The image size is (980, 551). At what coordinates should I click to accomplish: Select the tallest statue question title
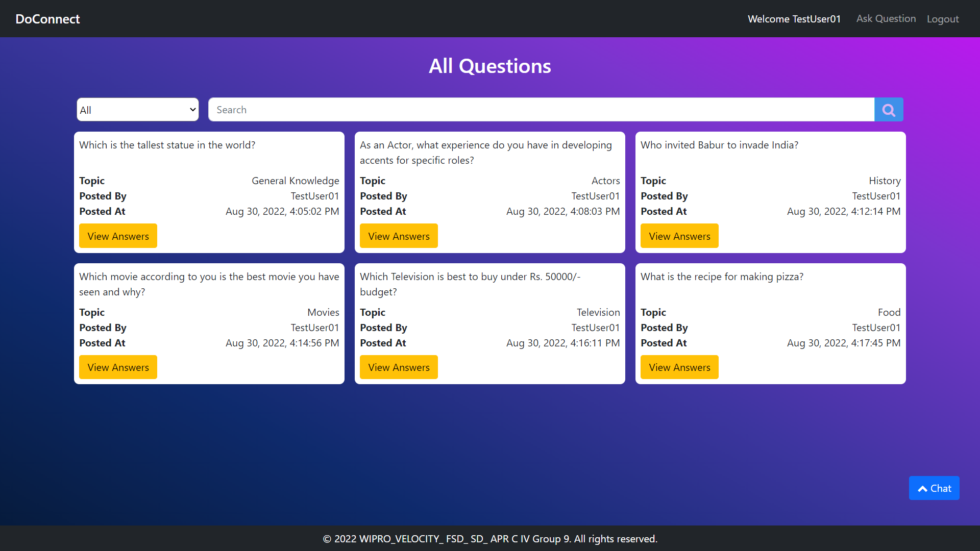[x=167, y=145]
